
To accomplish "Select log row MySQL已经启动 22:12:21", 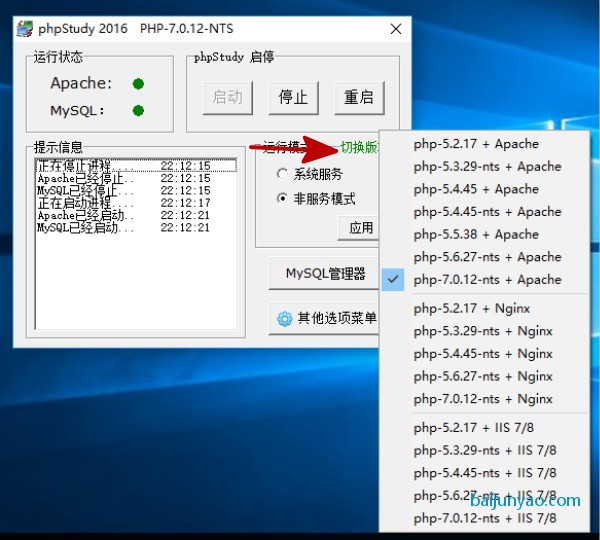I will (136, 227).
